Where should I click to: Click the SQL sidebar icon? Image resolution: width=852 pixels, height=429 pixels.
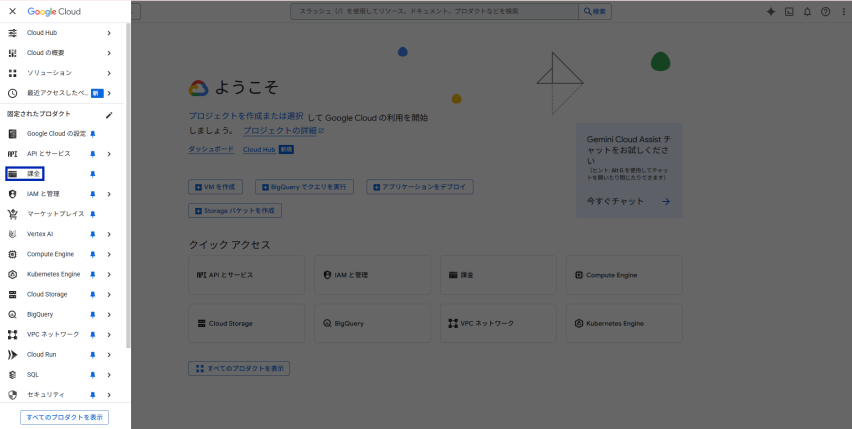12,375
